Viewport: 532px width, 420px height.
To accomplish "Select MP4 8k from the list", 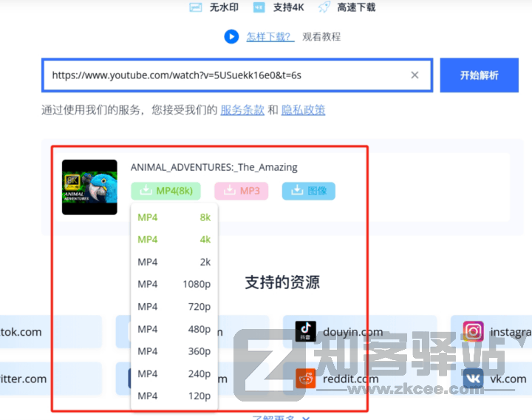I will (x=174, y=217).
